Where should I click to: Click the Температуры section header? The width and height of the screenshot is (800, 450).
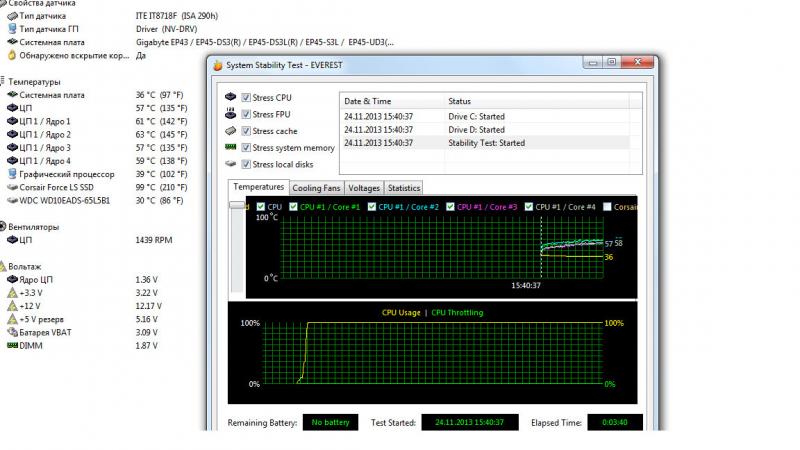(x=34, y=82)
